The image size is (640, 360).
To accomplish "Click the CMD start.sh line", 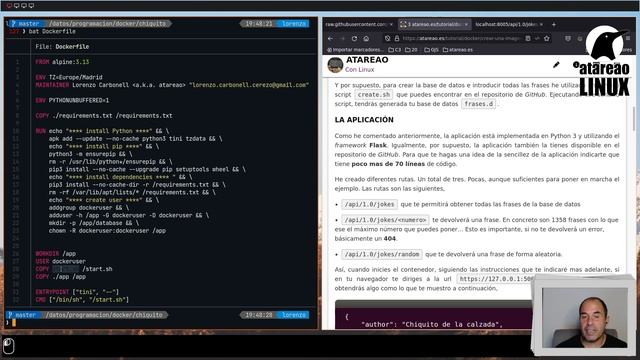I will click(82, 300).
